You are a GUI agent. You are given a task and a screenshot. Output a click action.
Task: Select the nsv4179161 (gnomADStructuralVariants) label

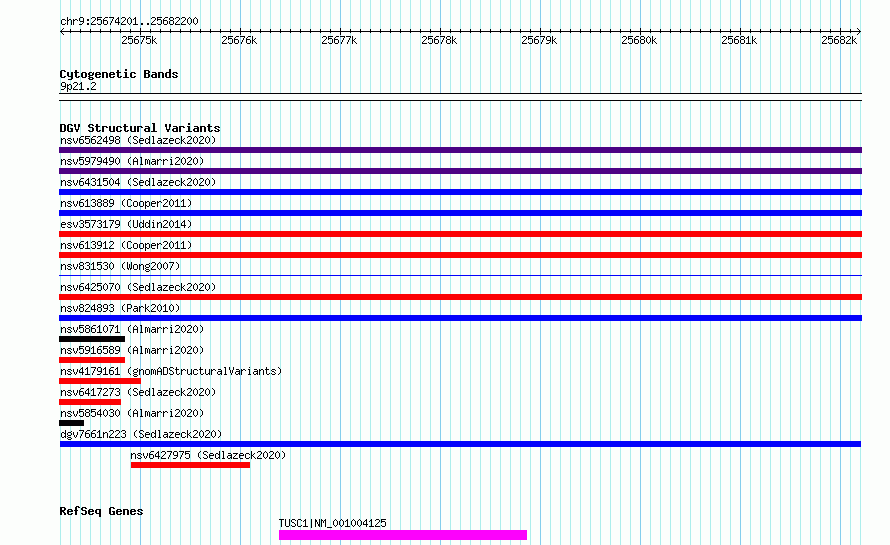[x=171, y=371]
